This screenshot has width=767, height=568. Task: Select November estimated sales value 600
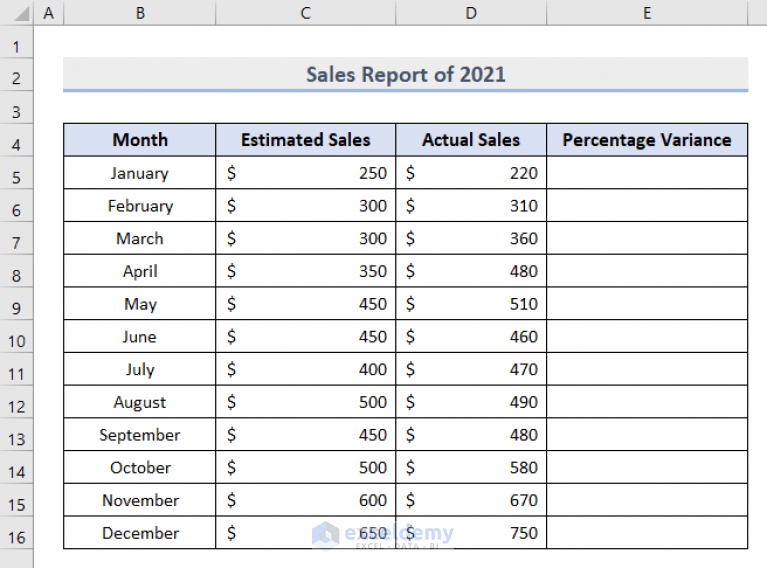306,500
